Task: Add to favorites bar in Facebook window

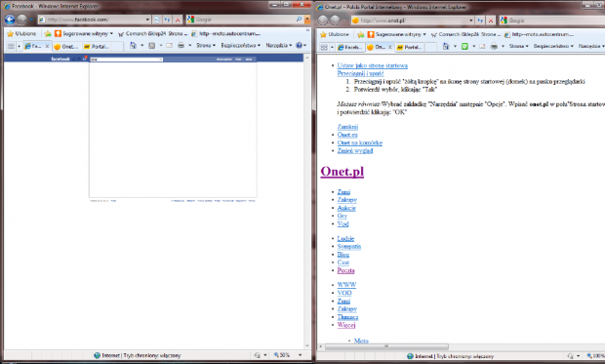Action: coord(48,33)
